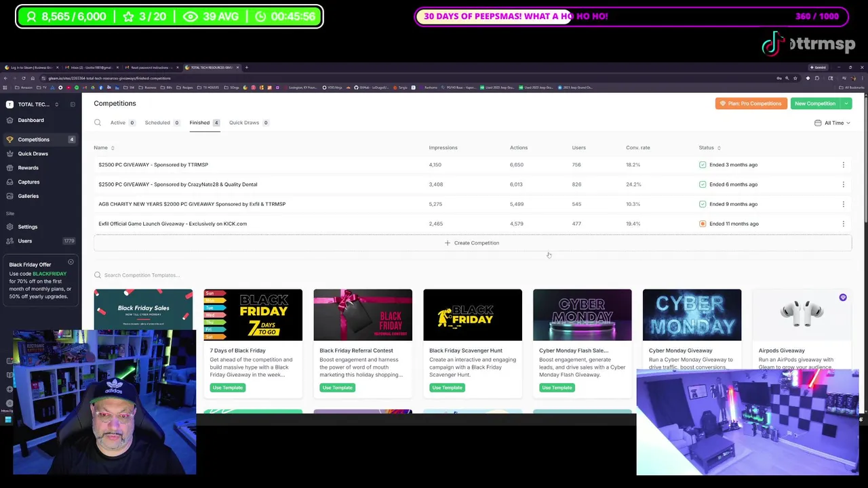Open the Amazon bookmarks folder
This screenshot has width=868, height=488.
point(24,87)
